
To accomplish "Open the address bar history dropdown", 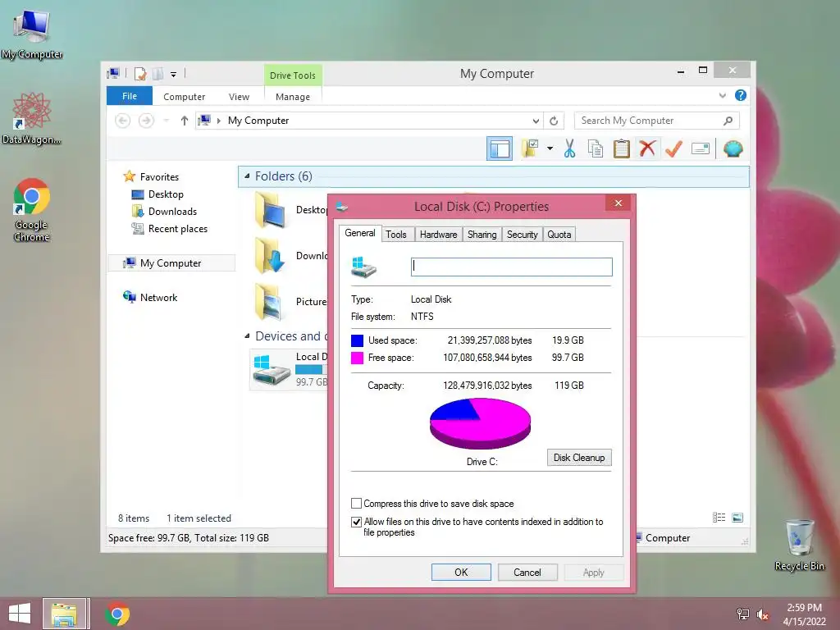I will [x=536, y=121].
